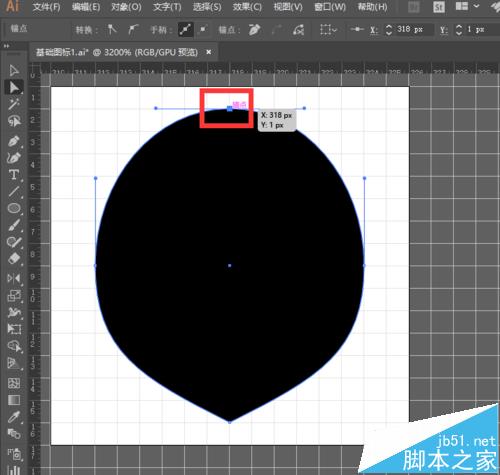Click the selected top anchor point

tap(230, 108)
